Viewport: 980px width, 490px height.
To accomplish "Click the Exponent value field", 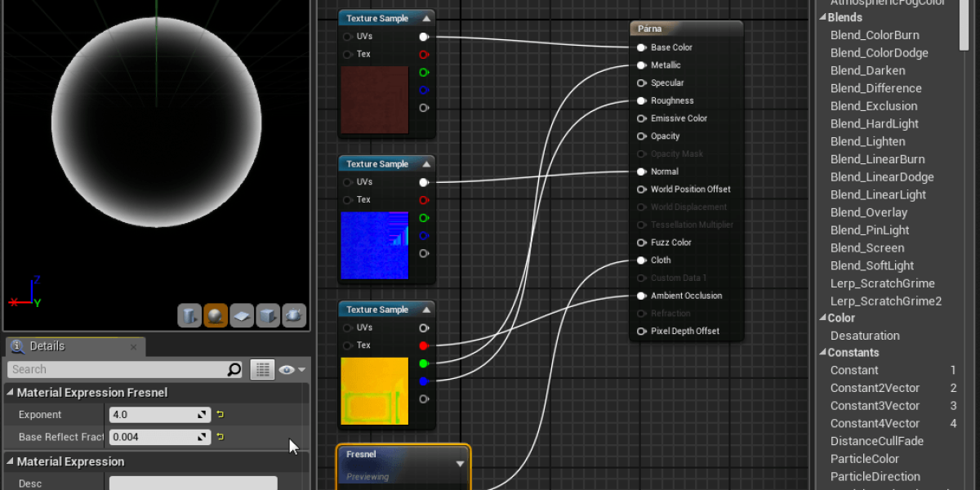I will pyautogui.click(x=151, y=415).
